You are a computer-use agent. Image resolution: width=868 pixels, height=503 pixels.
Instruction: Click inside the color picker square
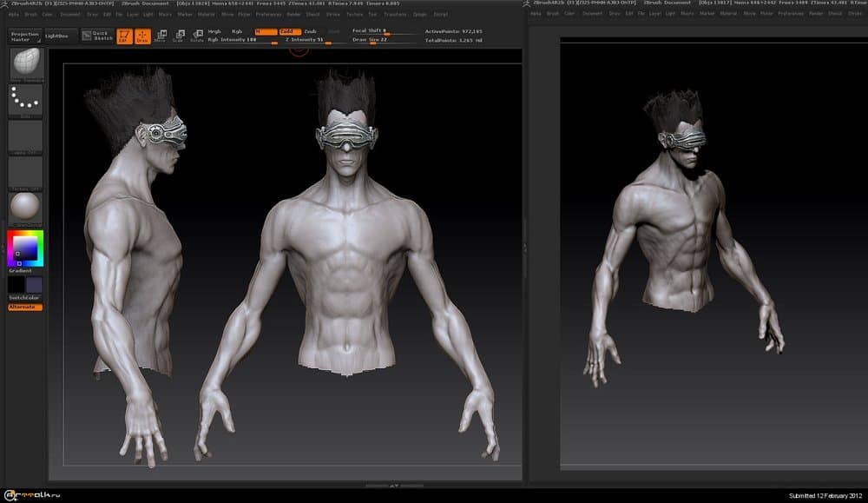click(x=23, y=249)
